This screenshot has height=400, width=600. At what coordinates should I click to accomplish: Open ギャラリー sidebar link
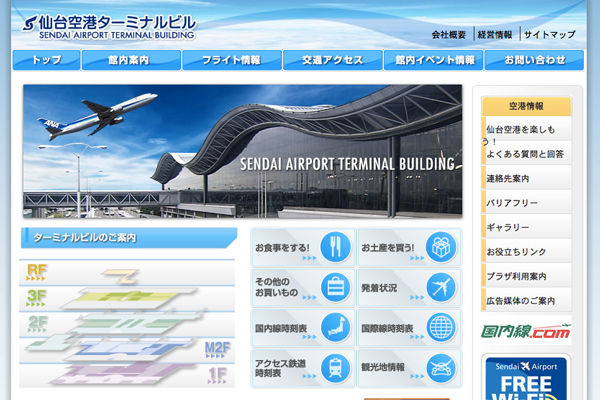[x=527, y=227]
